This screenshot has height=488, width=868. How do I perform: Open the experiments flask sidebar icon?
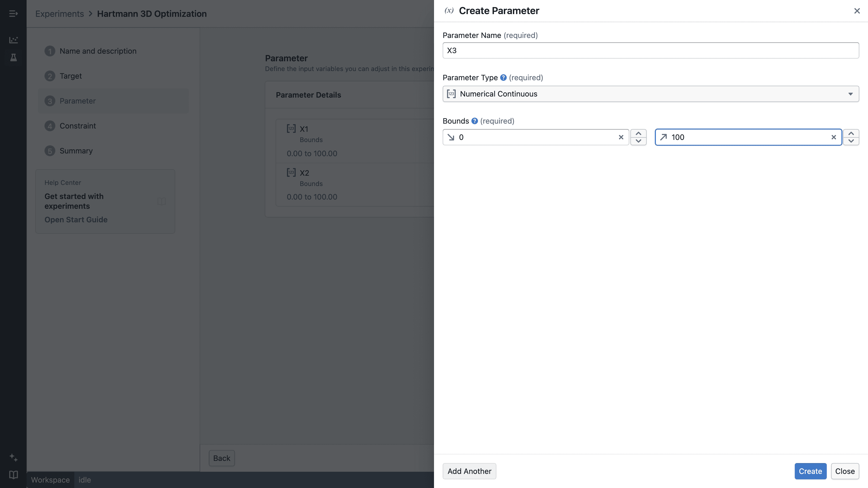pos(13,57)
